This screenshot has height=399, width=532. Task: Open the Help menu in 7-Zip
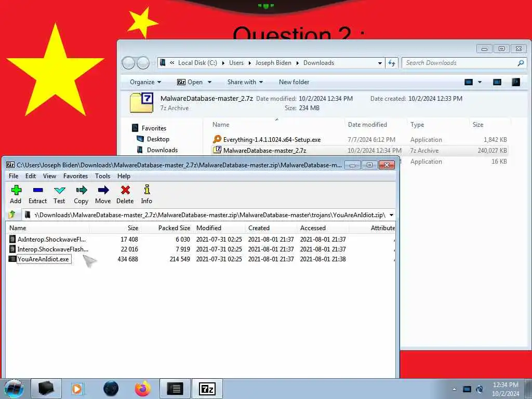124,176
